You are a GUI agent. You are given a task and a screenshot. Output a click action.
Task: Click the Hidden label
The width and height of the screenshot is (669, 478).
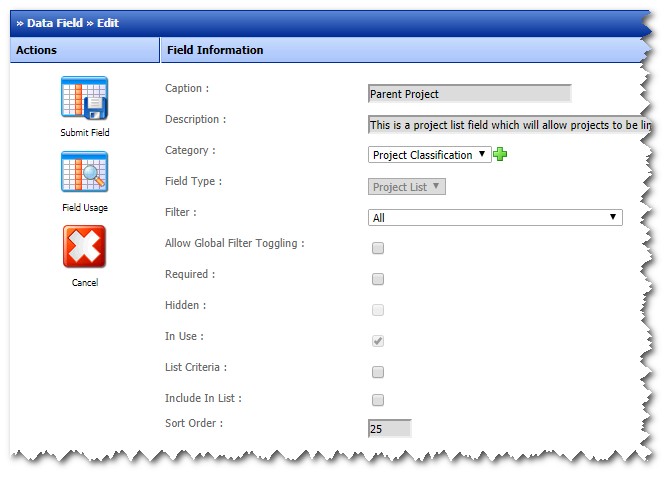point(185,306)
